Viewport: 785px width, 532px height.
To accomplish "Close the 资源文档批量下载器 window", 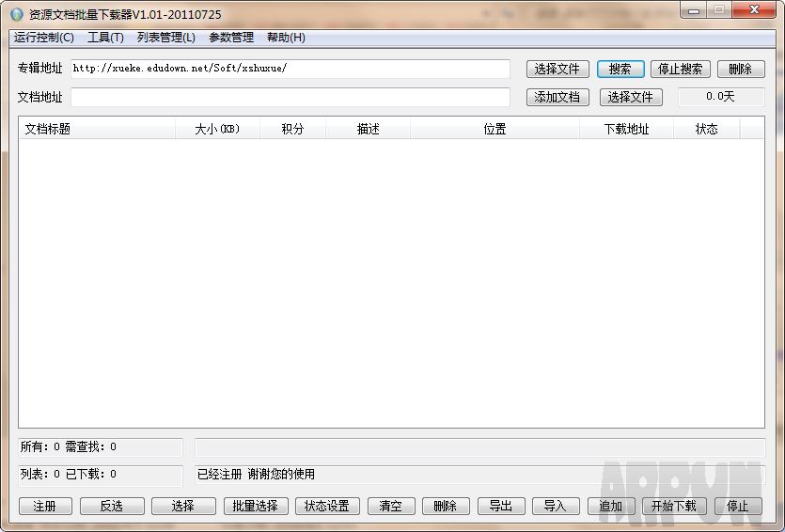I will [x=754, y=10].
